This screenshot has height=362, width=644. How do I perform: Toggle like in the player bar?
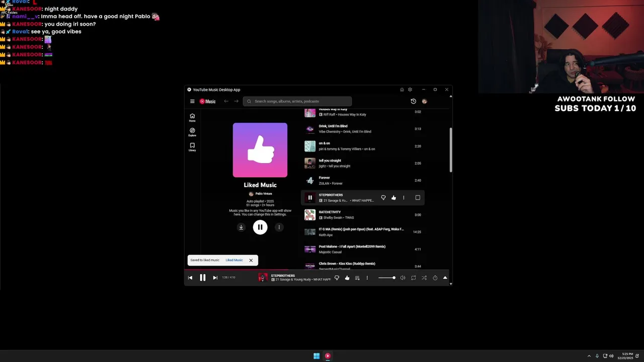pyautogui.click(x=347, y=278)
